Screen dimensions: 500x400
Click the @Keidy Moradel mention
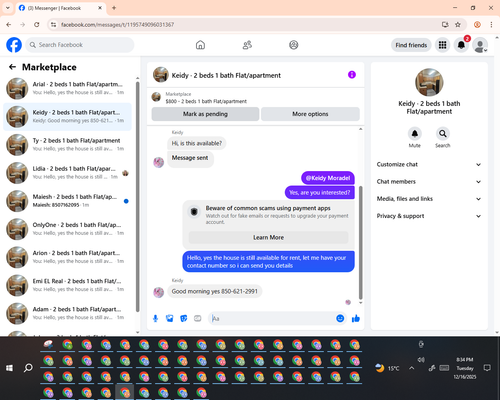328,178
